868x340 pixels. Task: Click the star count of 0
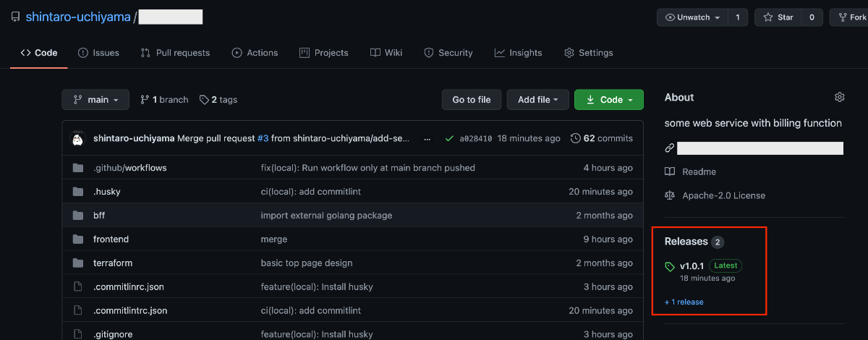(x=812, y=17)
